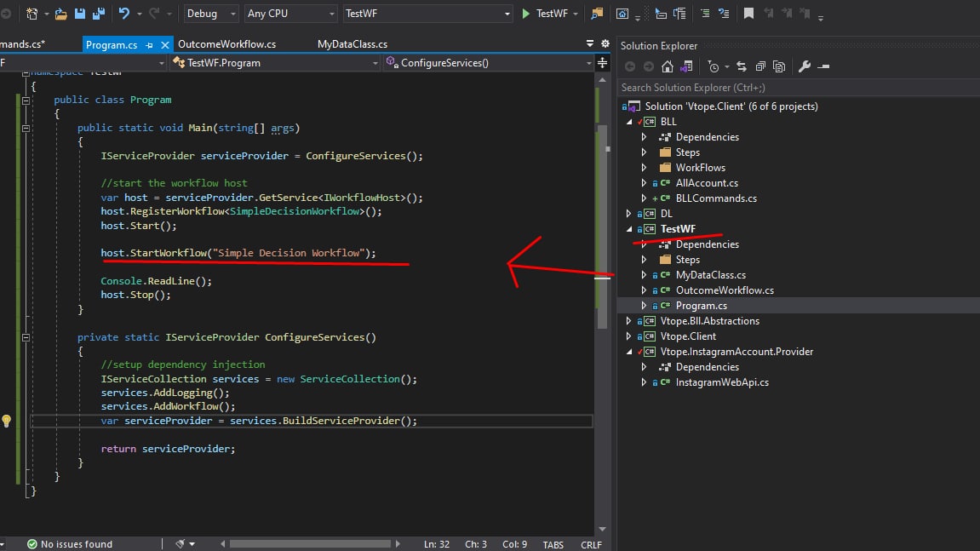Select AllAccount.cs in Solution Explorer
The width and height of the screenshot is (980, 551).
[x=707, y=183]
